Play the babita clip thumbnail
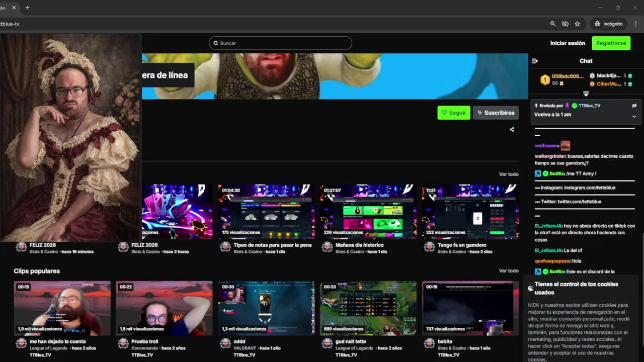Viewport: 644px width, 362px height. point(470,308)
